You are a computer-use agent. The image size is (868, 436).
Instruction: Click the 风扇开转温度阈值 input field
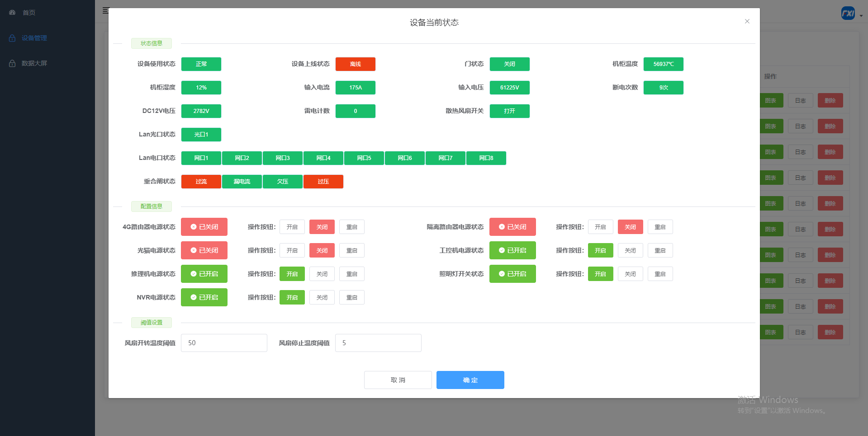pyautogui.click(x=224, y=343)
